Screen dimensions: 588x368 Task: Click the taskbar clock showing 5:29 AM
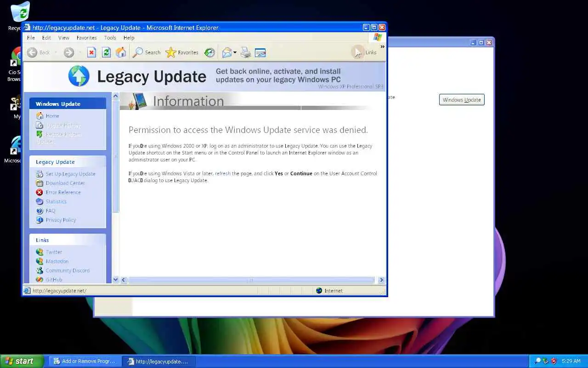pyautogui.click(x=571, y=361)
